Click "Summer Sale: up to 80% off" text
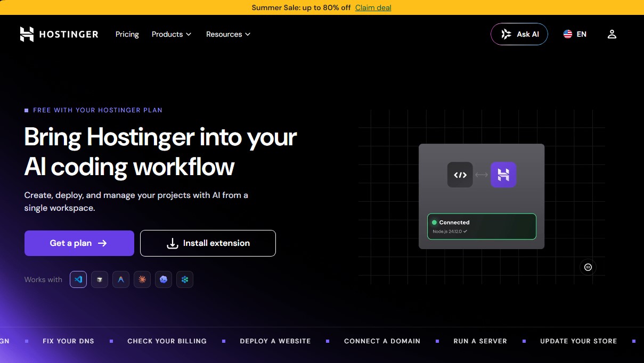 301,7
